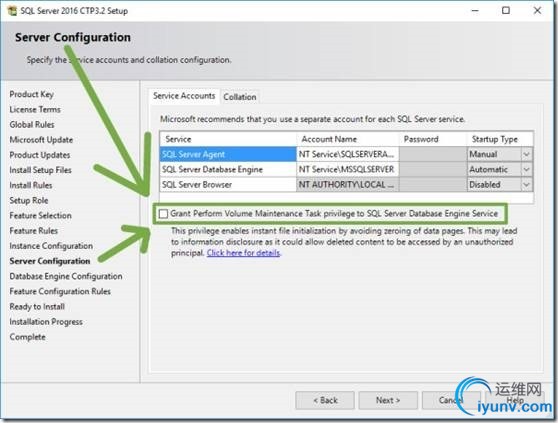
Task: Click the Account Name column header
Action: pos(347,139)
